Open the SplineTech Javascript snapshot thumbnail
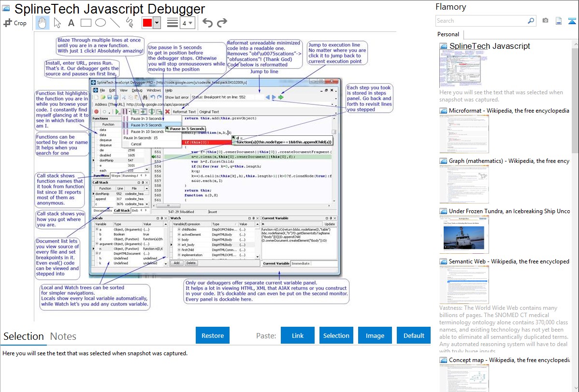579x392 pixels. 463,69
